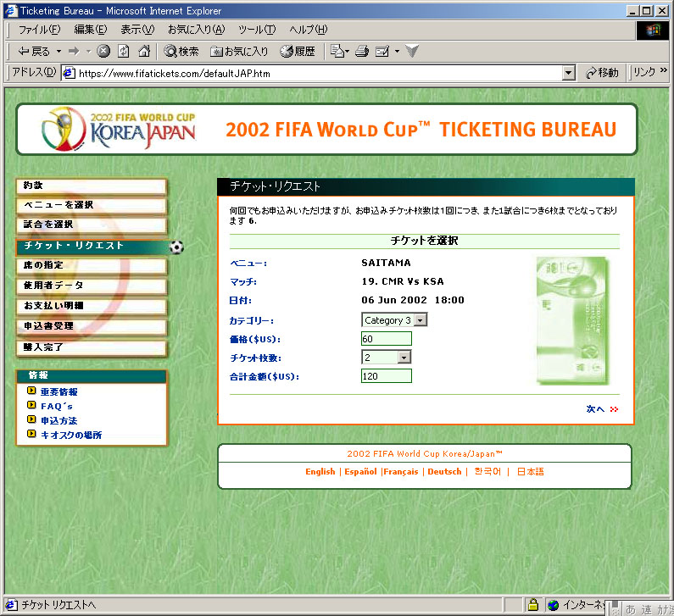Click the arrow bullet beside 申込方法
Viewport: 674px width, 616px height.
pyautogui.click(x=31, y=419)
